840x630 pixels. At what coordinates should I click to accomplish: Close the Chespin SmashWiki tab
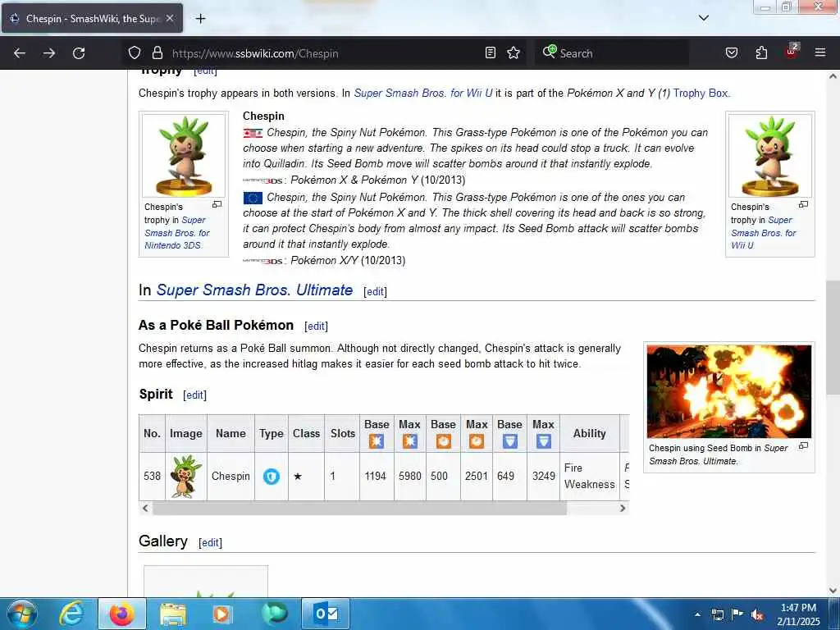click(x=170, y=18)
